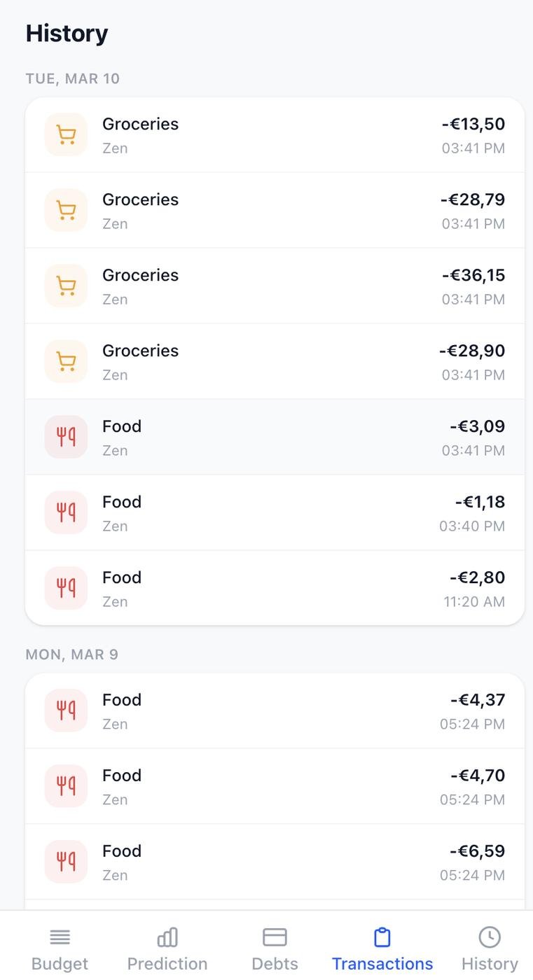Switch to the Debts tab label
This screenshot has width=533, height=980.
275,963
